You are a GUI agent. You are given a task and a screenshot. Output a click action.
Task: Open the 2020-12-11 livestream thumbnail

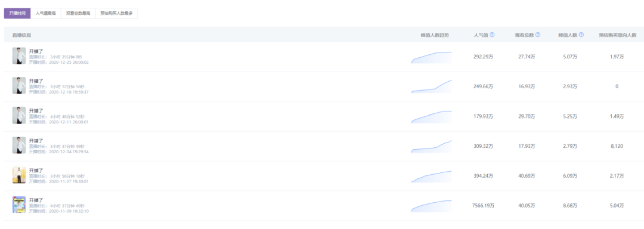(19, 115)
